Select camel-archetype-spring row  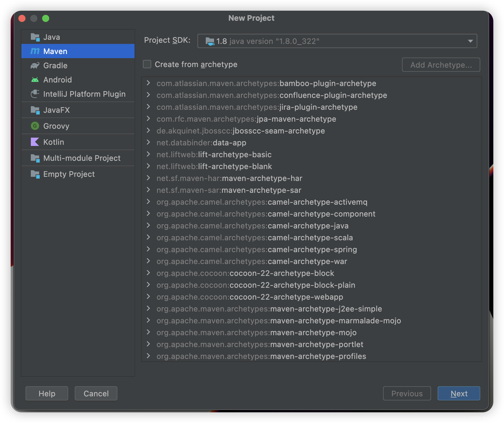(x=311, y=249)
